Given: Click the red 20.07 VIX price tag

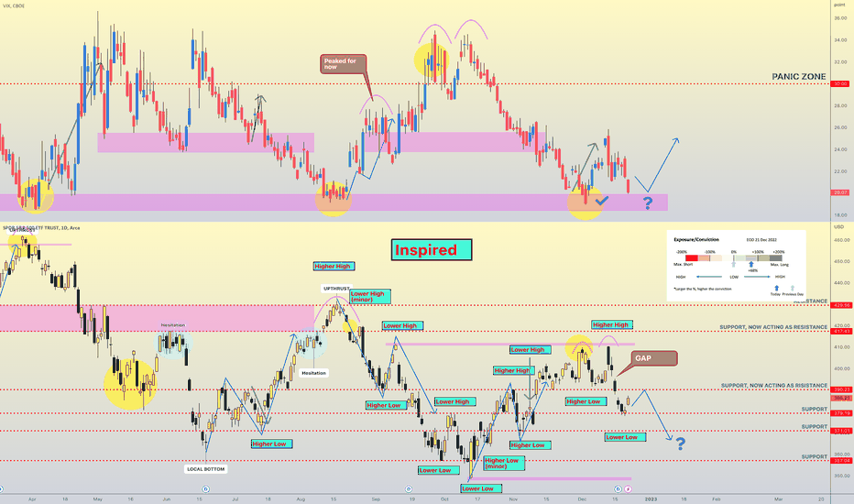Looking at the screenshot, I should click(840, 192).
